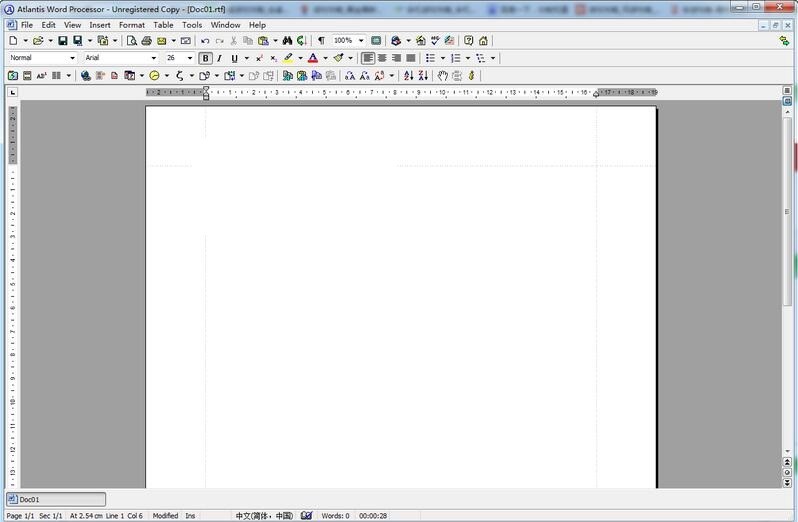Open the Table menu

tap(163, 25)
